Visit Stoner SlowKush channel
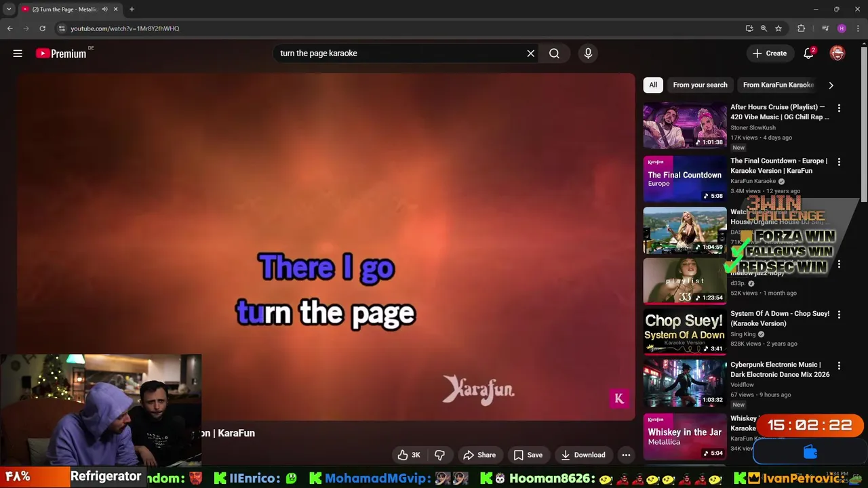868x488 pixels. click(x=753, y=127)
